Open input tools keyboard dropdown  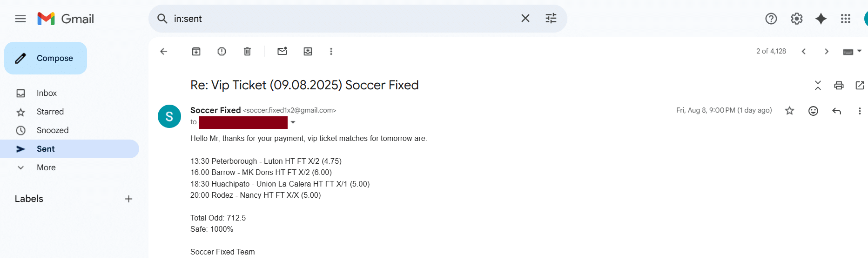point(853,51)
